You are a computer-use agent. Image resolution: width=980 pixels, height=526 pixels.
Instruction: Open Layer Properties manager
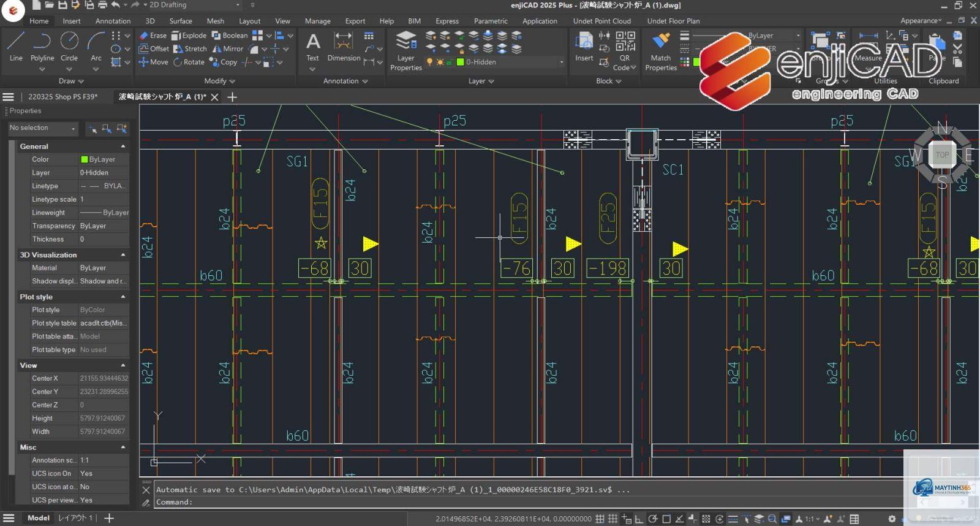(406, 51)
